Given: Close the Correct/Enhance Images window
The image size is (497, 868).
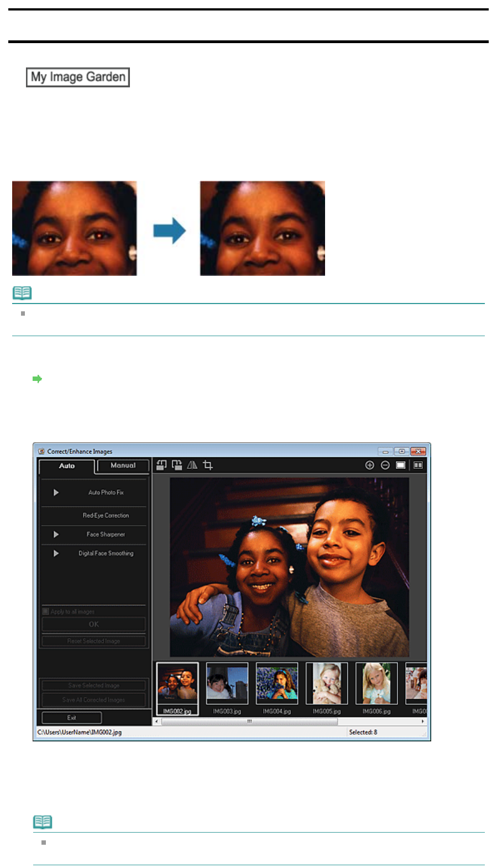Looking at the screenshot, I should [x=418, y=451].
